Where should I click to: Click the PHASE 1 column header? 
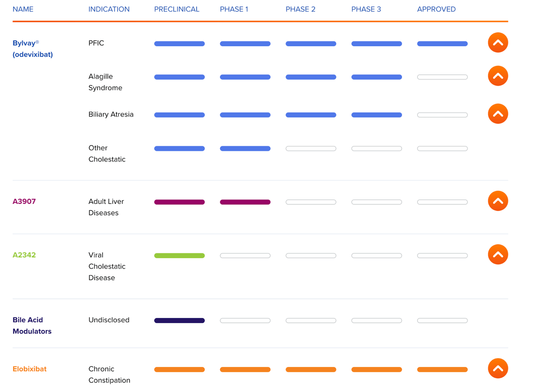[x=234, y=9]
